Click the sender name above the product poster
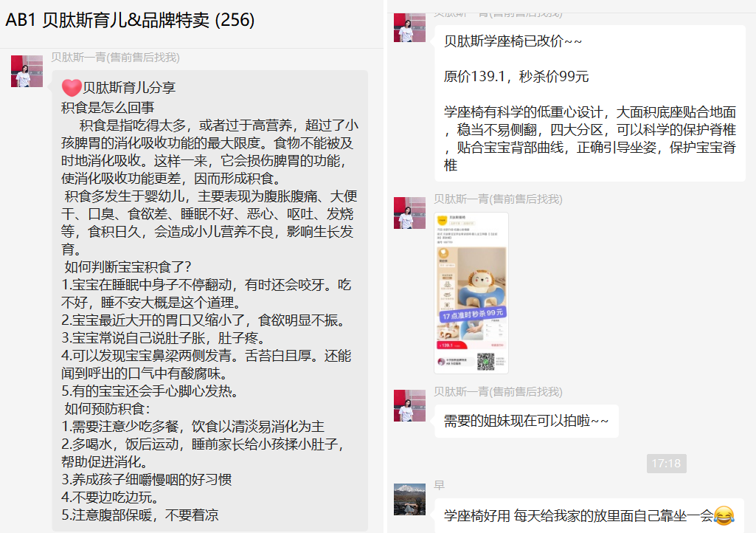This screenshot has width=756, height=533. point(498,199)
